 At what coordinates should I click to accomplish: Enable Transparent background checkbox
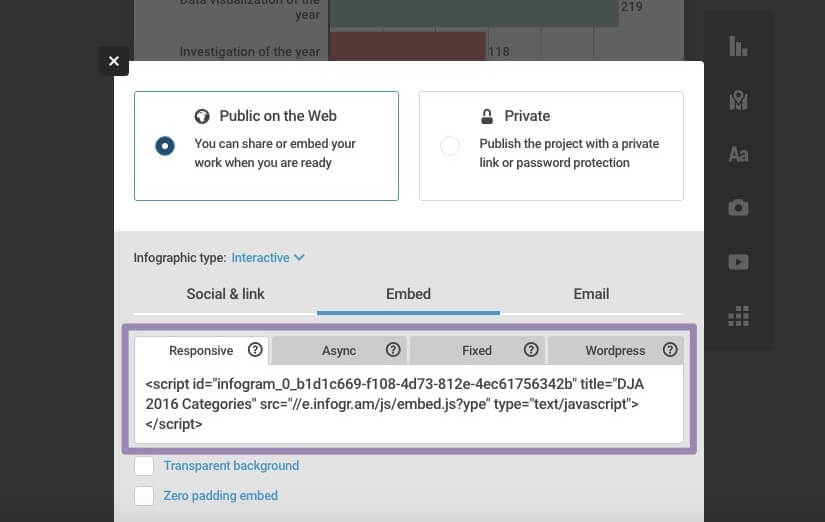[x=144, y=466]
